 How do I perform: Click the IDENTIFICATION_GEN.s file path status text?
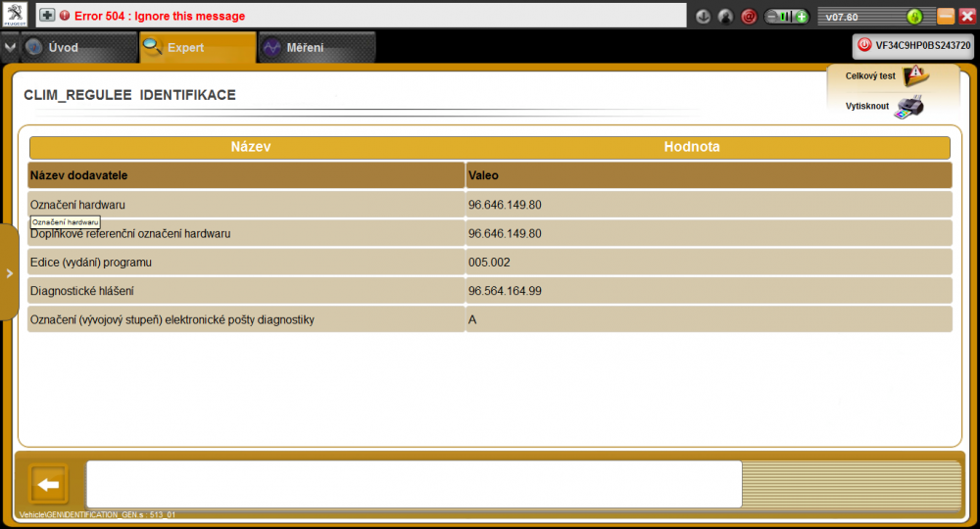(x=97, y=514)
